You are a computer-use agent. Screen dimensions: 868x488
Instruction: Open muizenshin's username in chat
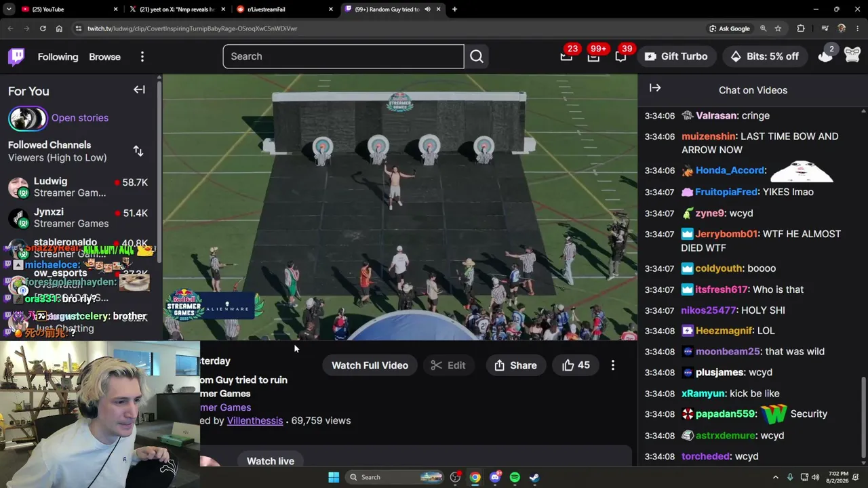709,136
